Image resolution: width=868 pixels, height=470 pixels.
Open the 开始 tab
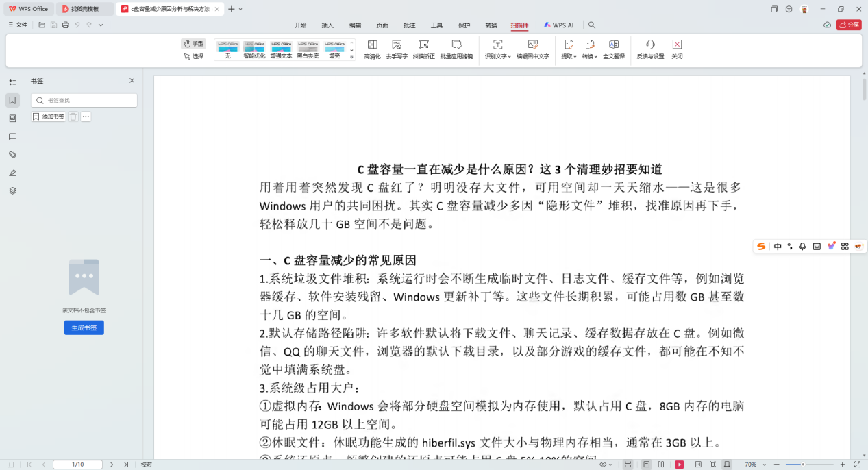pos(301,25)
